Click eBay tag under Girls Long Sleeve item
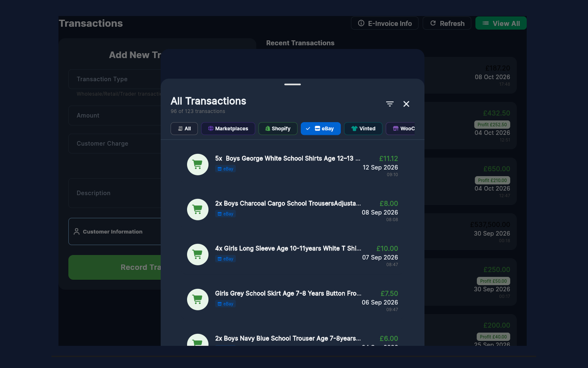The image size is (588, 368). (x=225, y=259)
